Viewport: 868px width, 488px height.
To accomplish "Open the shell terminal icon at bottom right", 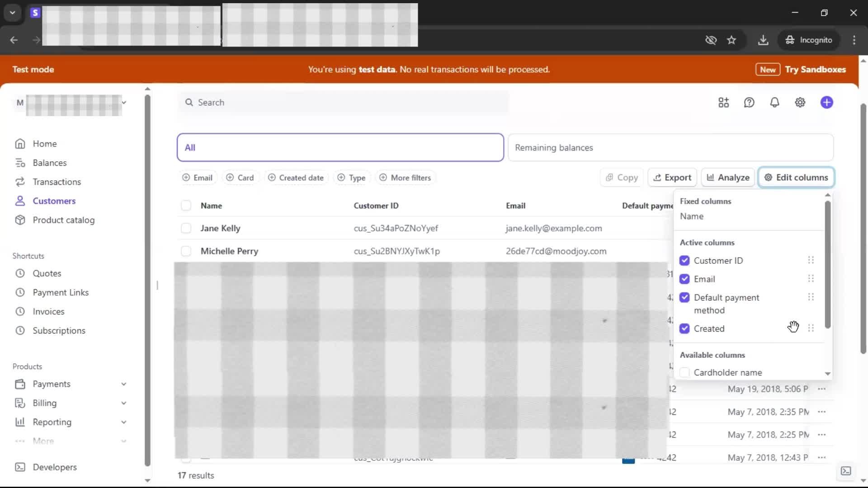I will tap(845, 471).
